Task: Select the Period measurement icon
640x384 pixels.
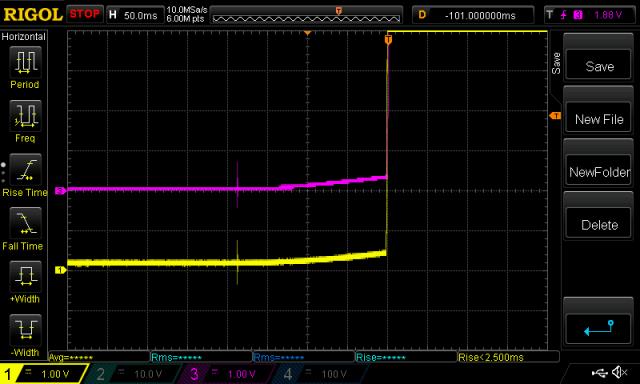Action: [25, 62]
